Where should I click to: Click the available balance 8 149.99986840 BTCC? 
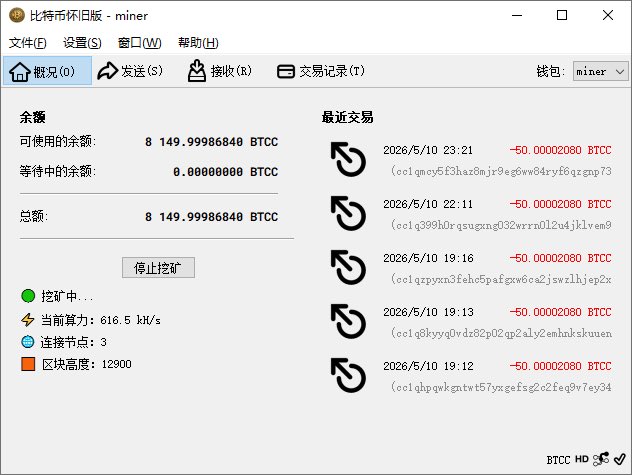click(x=212, y=142)
